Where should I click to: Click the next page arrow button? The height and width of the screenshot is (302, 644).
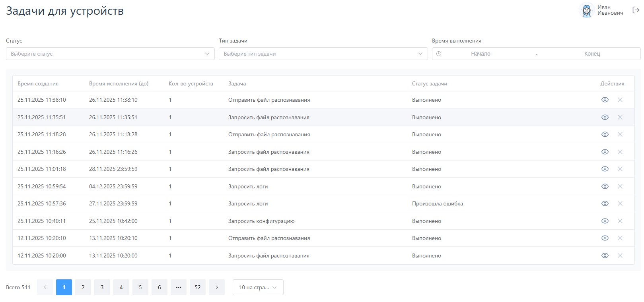pyautogui.click(x=217, y=287)
